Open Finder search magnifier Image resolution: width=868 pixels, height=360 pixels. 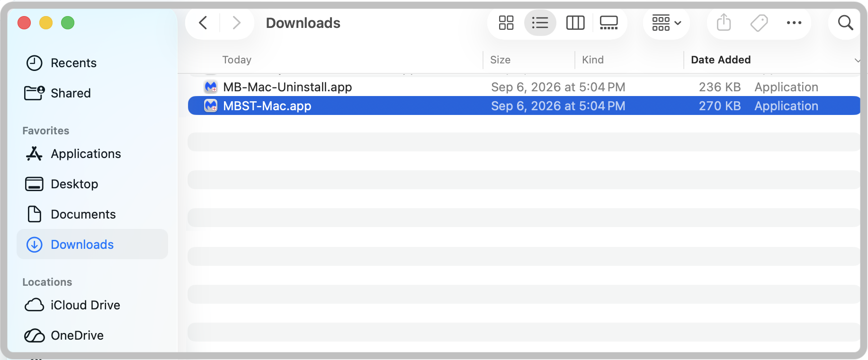point(845,23)
